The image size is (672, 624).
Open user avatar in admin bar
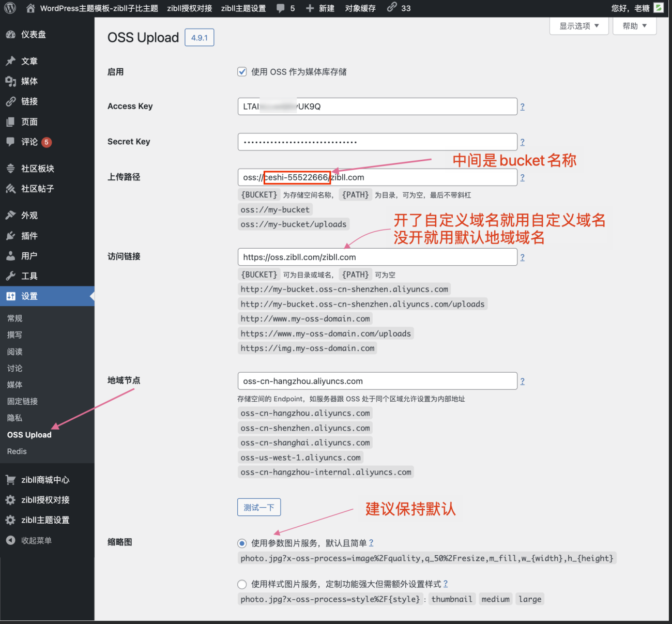[659, 8]
